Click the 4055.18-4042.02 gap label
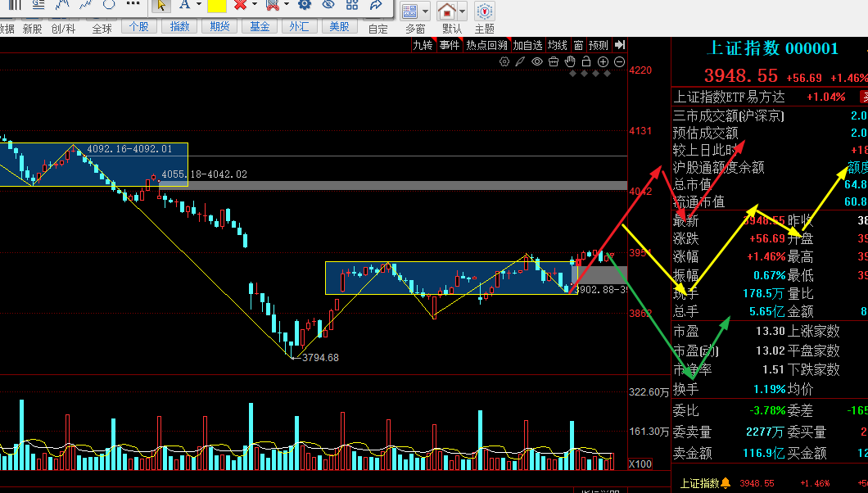Screen dimensions: 868x493 pyautogui.click(x=204, y=174)
